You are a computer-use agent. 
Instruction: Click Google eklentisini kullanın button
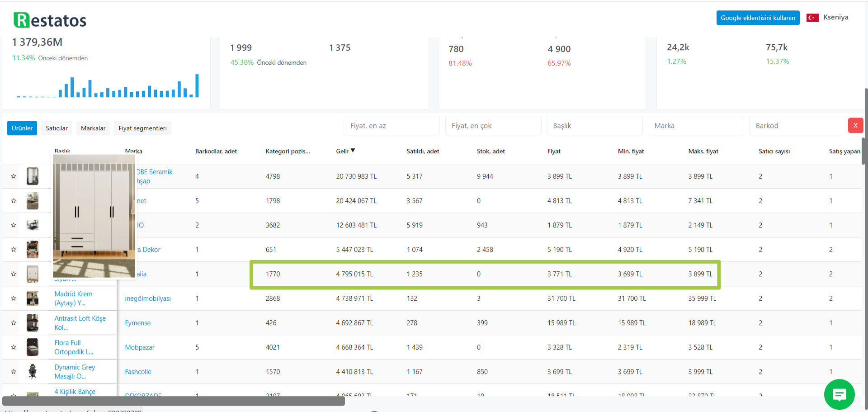(758, 18)
